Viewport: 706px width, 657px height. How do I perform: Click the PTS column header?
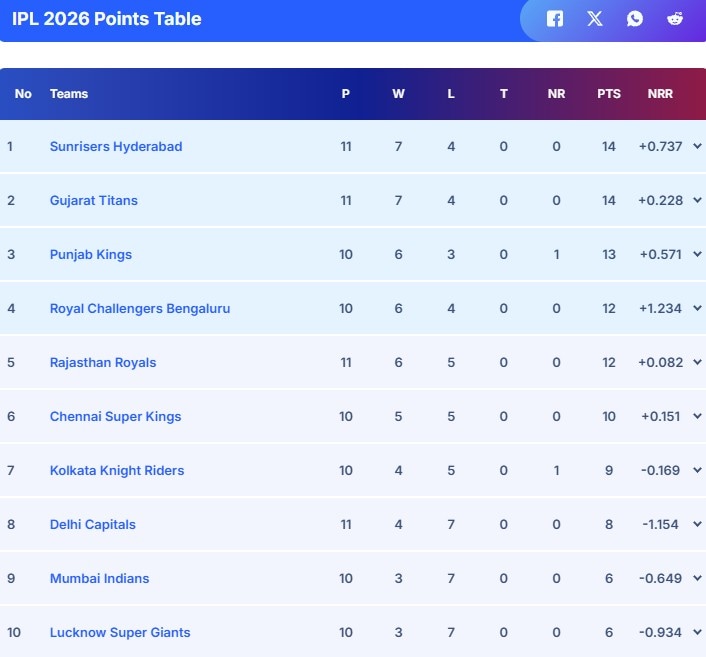pos(609,94)
